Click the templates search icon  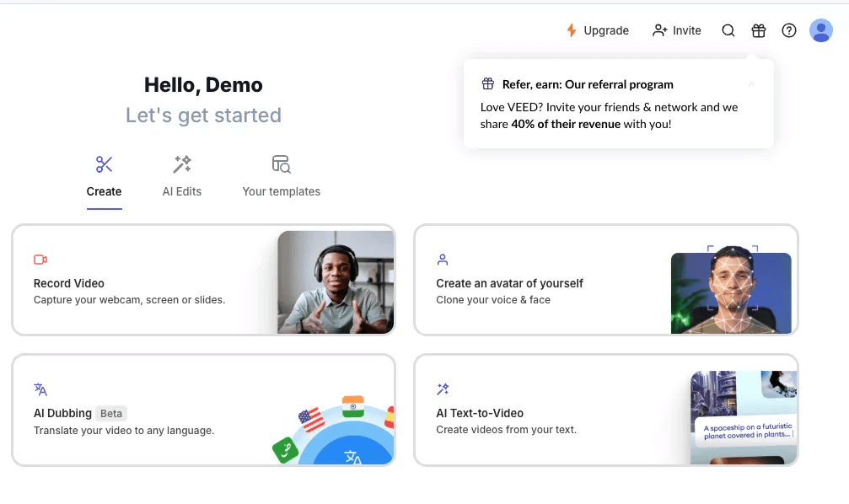[281, 164]
